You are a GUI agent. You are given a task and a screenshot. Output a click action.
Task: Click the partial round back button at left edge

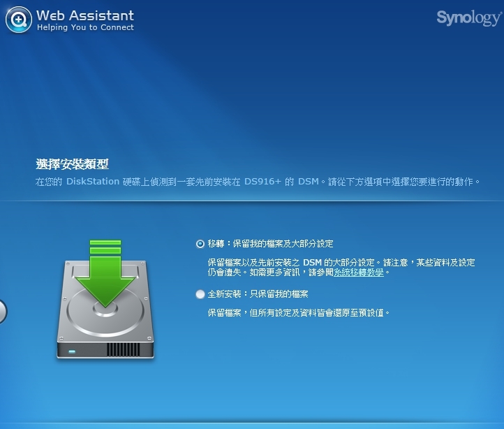pos(2,312)
